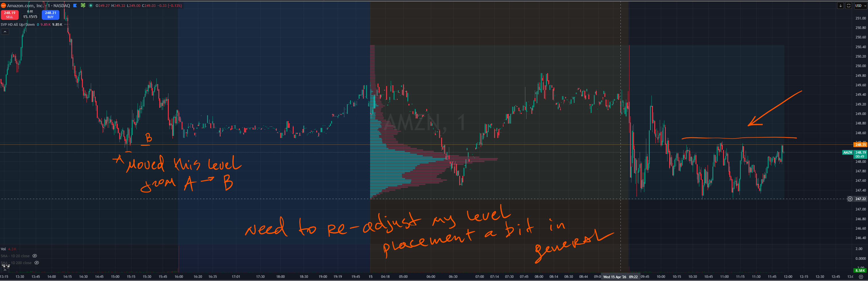Show the hidden SMA 1D 20 close indicator

(x=35, y=256)
